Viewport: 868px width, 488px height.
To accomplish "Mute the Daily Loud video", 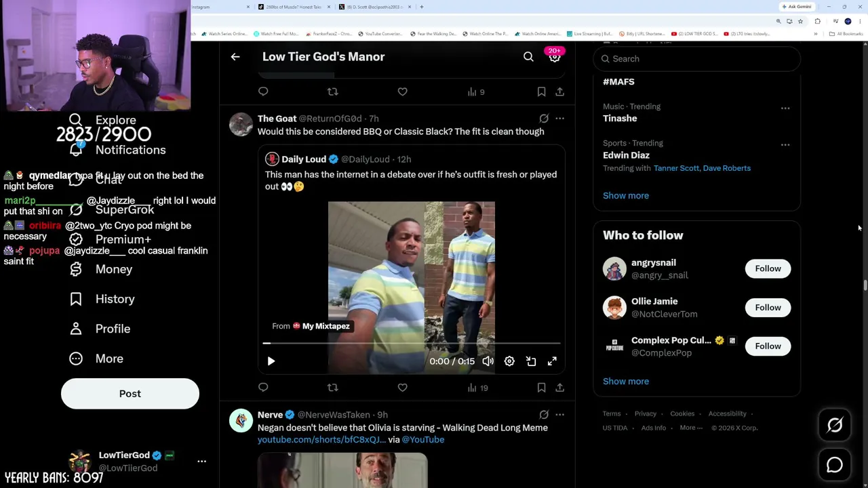I will (x=488, y=361).
